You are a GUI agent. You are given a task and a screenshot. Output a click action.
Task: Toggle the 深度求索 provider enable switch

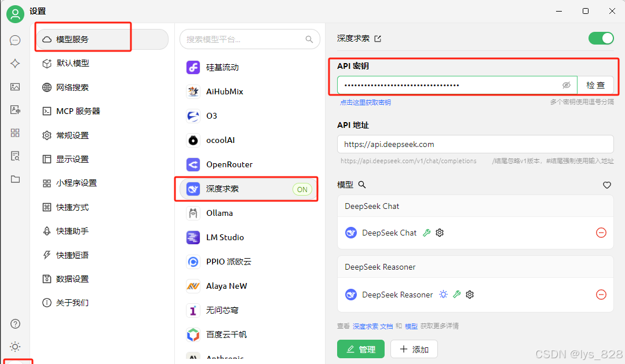[601, 38]
